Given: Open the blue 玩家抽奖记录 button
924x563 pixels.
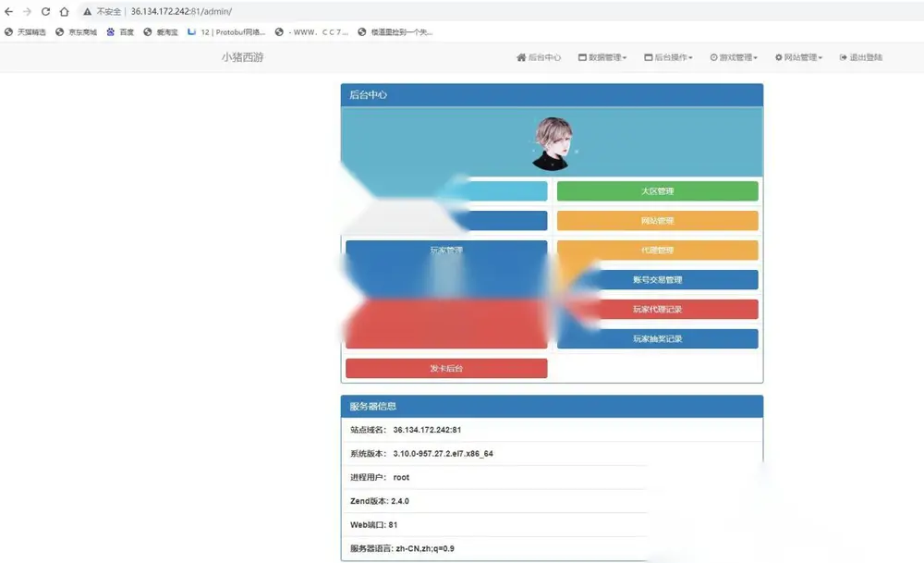Looking at the screenshot, I should [658, 338].
